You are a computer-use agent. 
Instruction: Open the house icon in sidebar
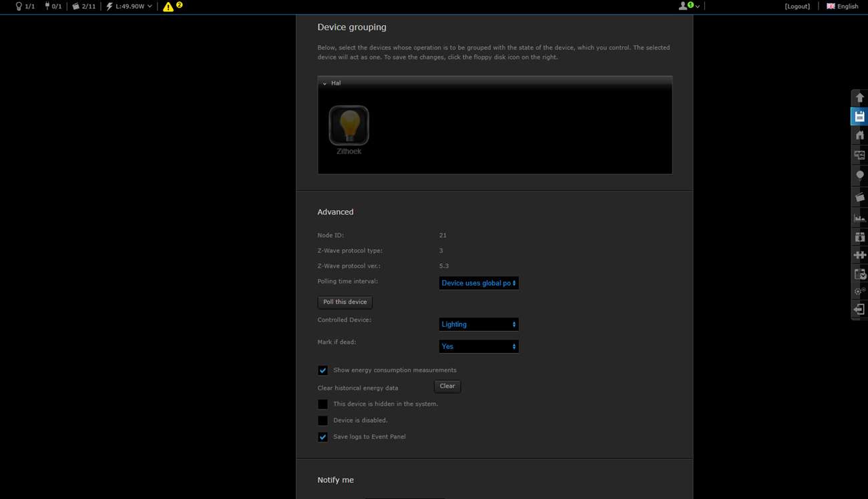click(x=859, y=135)
